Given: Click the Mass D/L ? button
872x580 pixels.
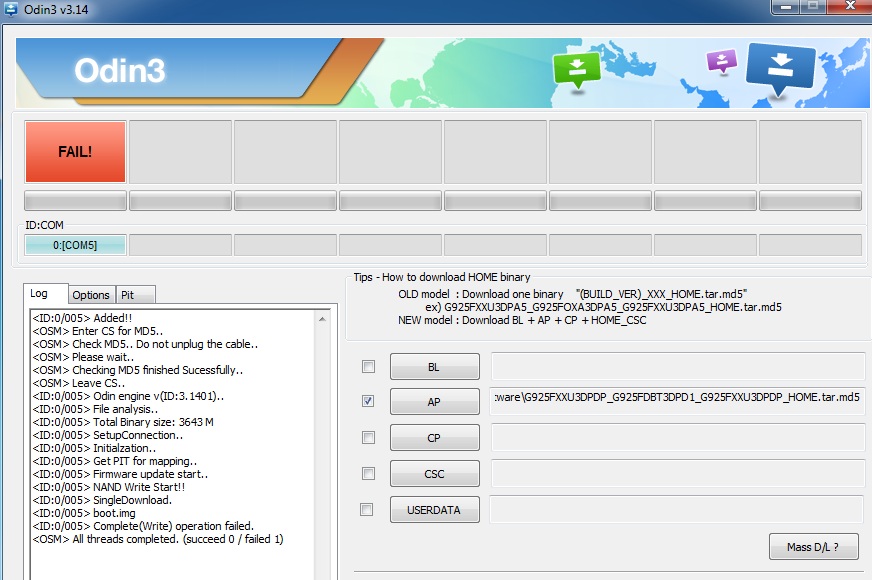Looking at the screenshot, I should [813, 547].
